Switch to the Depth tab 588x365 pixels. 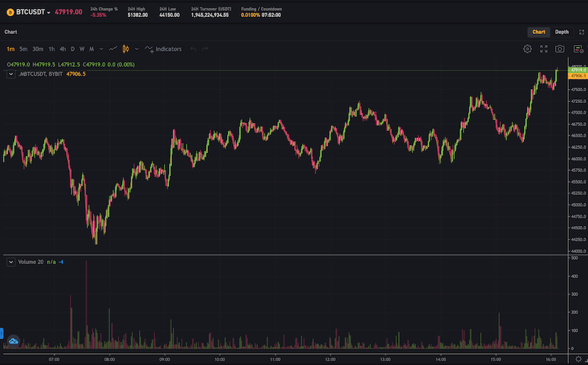[x=562, y=32]
